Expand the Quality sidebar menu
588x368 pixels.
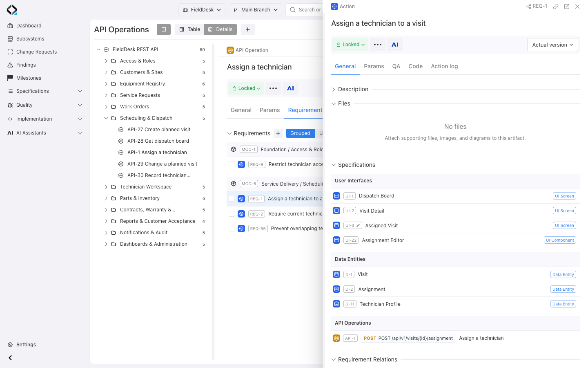(x=45, y=105)
